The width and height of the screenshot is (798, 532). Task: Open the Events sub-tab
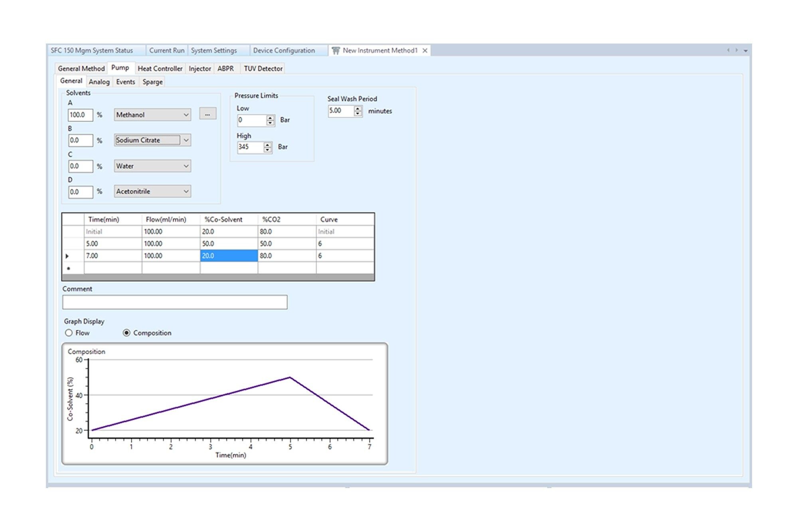tap(126, 82)
